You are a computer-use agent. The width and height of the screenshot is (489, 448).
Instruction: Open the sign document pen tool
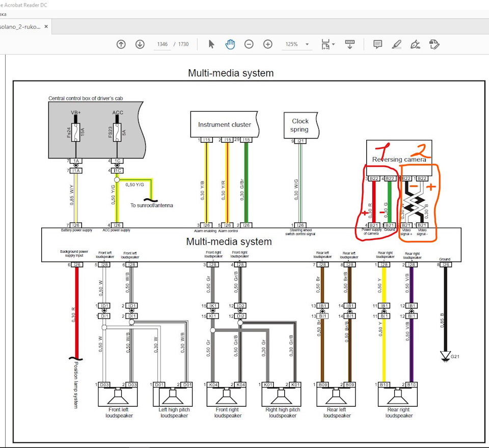coord(415,44)
